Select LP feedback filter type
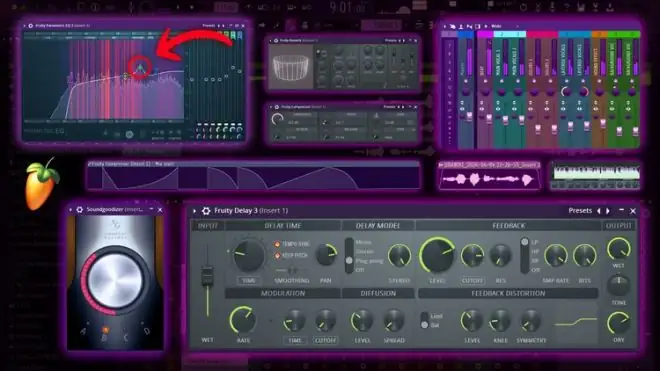 (x=535, y=242)
